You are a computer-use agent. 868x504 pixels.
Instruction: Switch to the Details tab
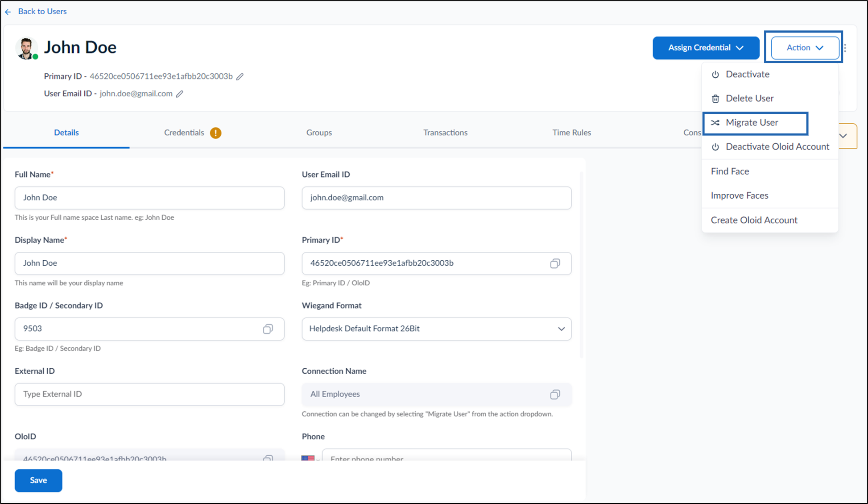click(x=66, y=133)
